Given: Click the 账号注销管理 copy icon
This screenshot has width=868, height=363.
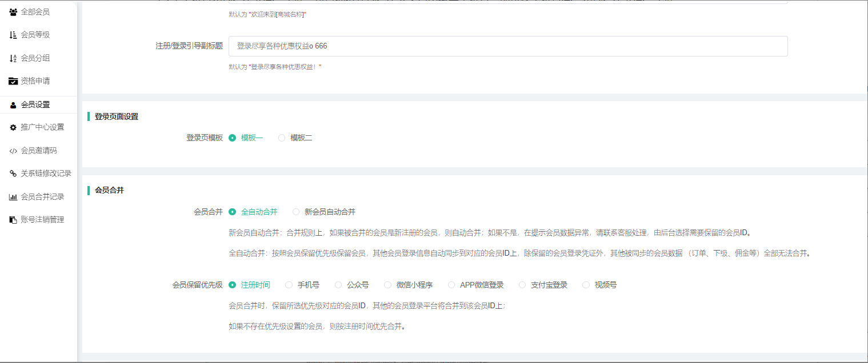Looking at the screenshot, I should click(x=13, y=220).
